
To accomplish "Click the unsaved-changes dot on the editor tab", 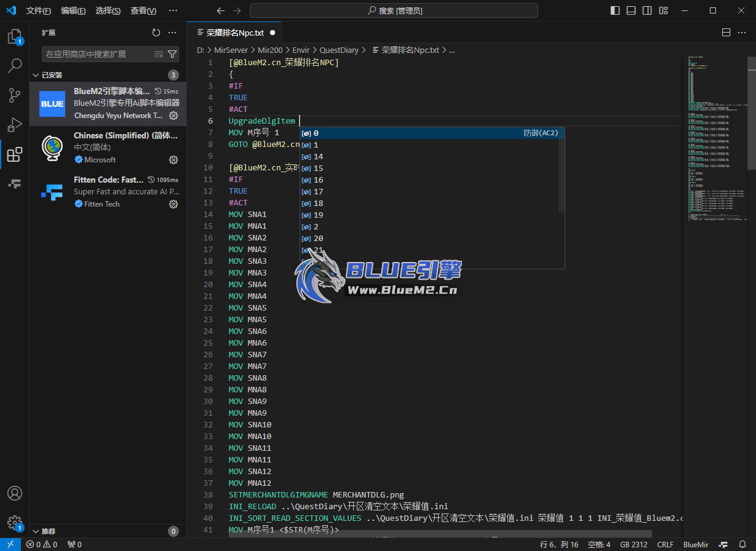I will pos(273,33).
